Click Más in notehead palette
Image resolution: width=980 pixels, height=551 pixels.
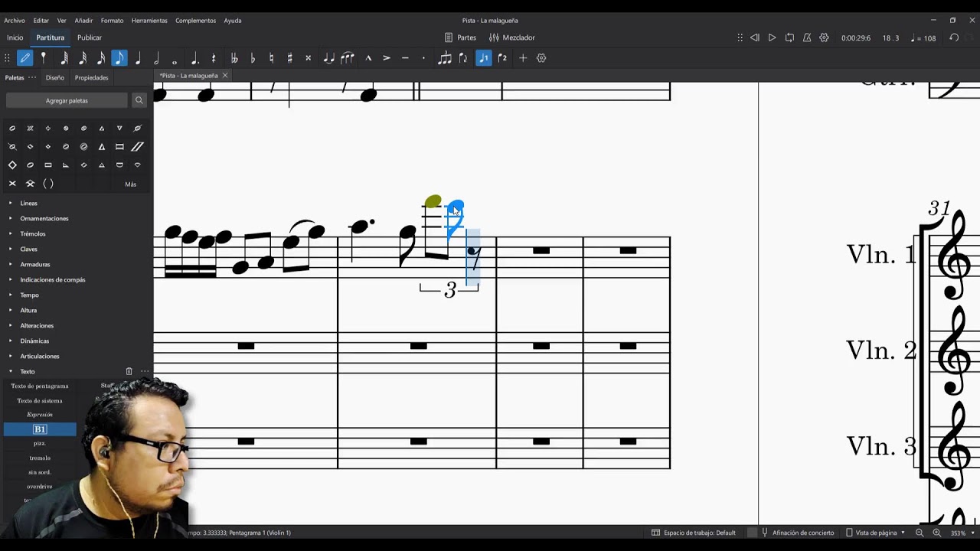131,184
